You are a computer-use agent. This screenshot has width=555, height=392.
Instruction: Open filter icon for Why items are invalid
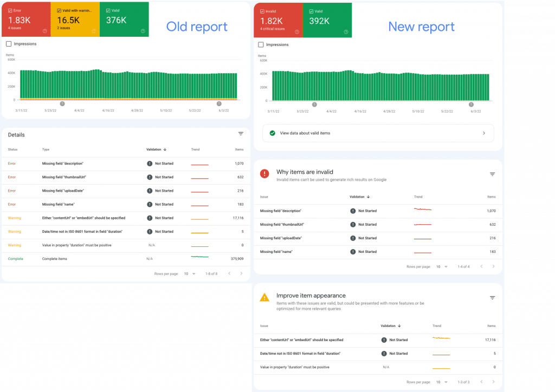point(492,174)
